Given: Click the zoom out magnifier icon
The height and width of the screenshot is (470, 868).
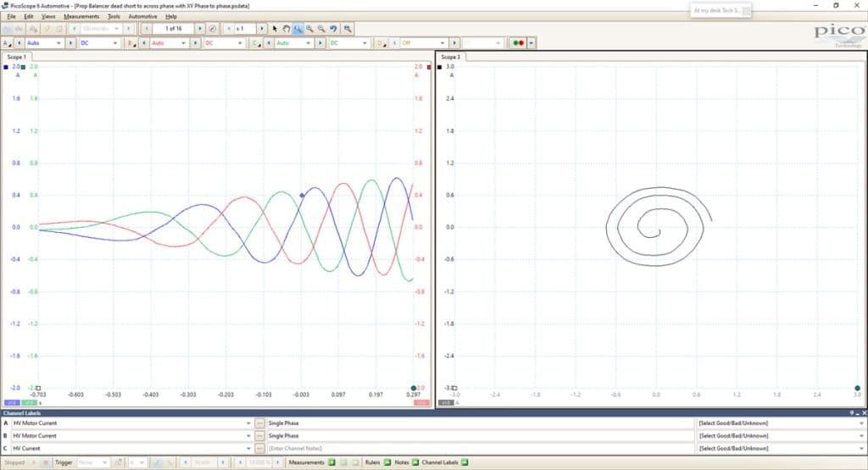Looking at the screenshot, I should click(x=321, y=29).
